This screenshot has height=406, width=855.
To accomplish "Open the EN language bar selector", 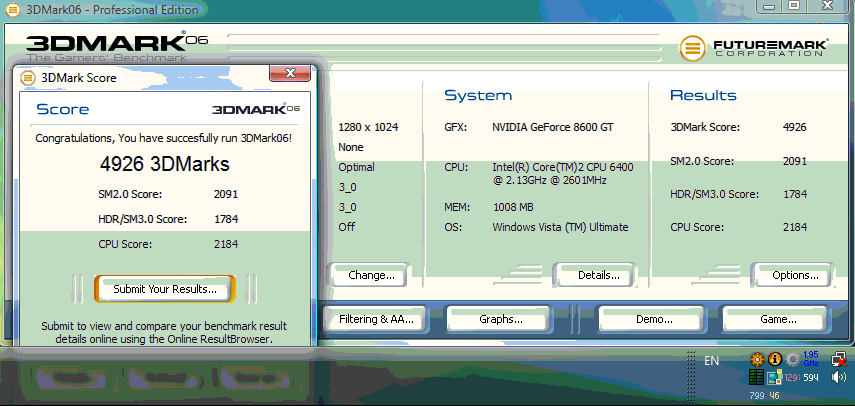I will pos(711,360).
